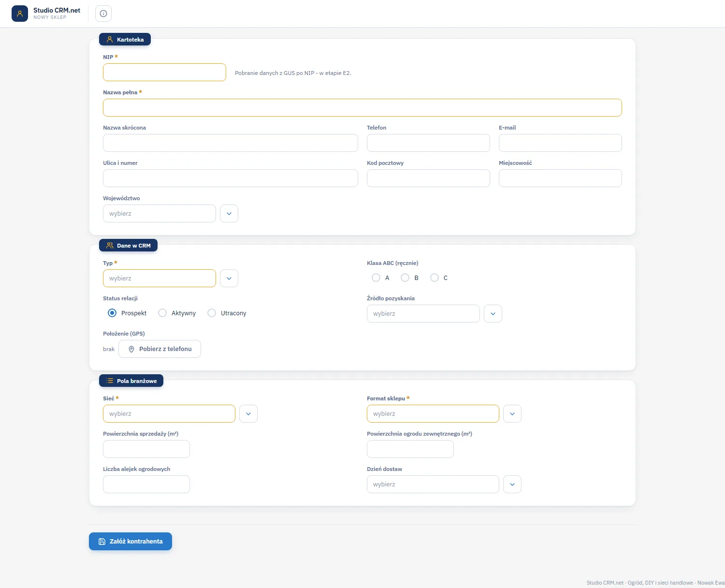Focus the Liczba alejek ogrodowych field

[x=146, y=485]
